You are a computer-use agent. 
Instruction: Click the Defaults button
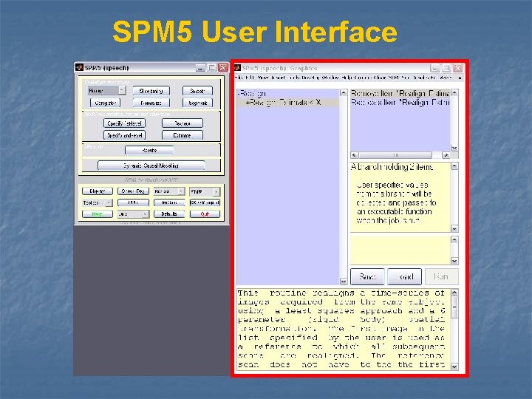pyautogui.click(x=169, y=214)
